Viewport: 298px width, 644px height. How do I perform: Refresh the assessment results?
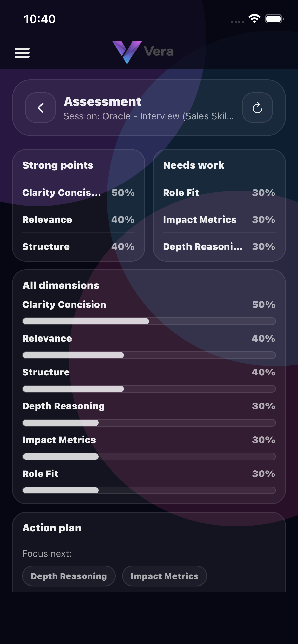tap(257, 108)
